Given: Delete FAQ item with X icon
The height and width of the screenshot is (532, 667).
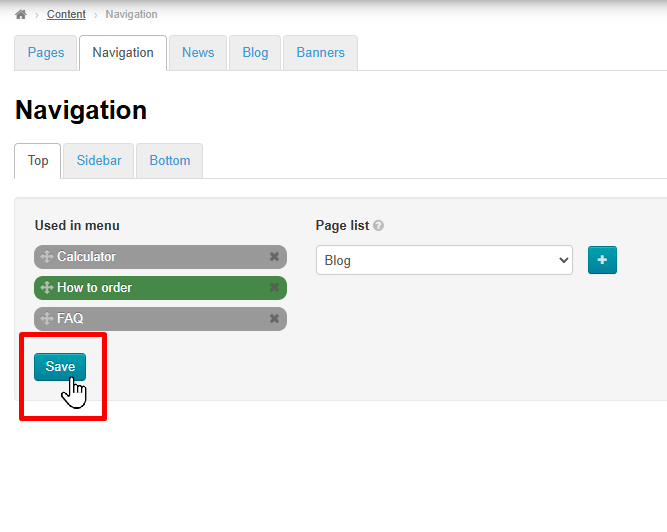Looking at the screenshot, I should 274,319.
